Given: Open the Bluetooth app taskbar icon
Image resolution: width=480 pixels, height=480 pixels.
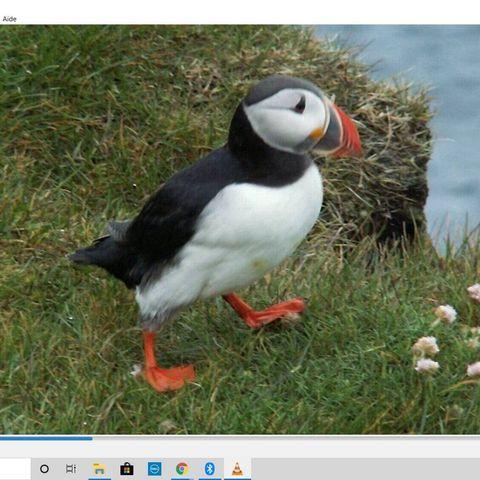Looking at the screenshot, I should point(210,469).
